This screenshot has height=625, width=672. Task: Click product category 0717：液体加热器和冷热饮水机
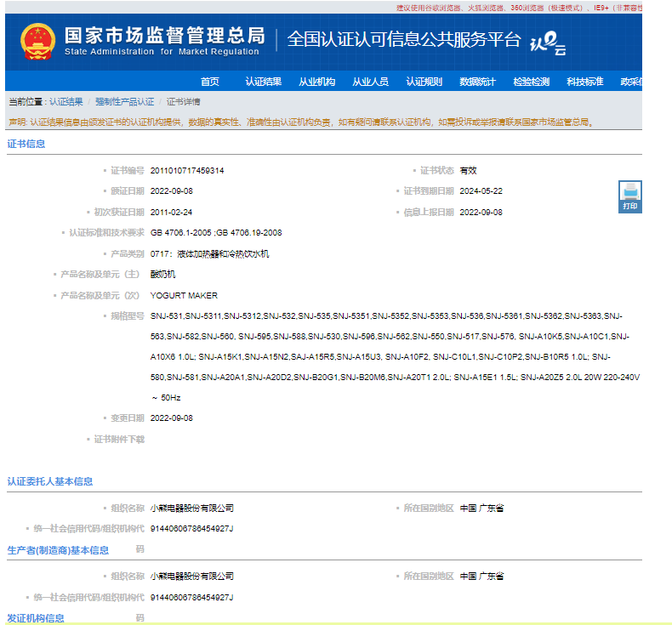pyautogui.click(x=209, y=253)
